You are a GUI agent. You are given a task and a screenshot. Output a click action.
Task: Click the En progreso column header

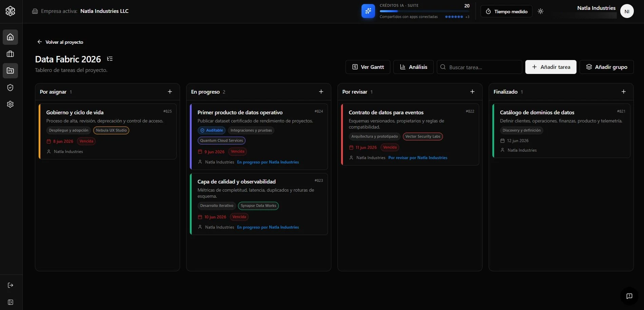coord(205,92)
